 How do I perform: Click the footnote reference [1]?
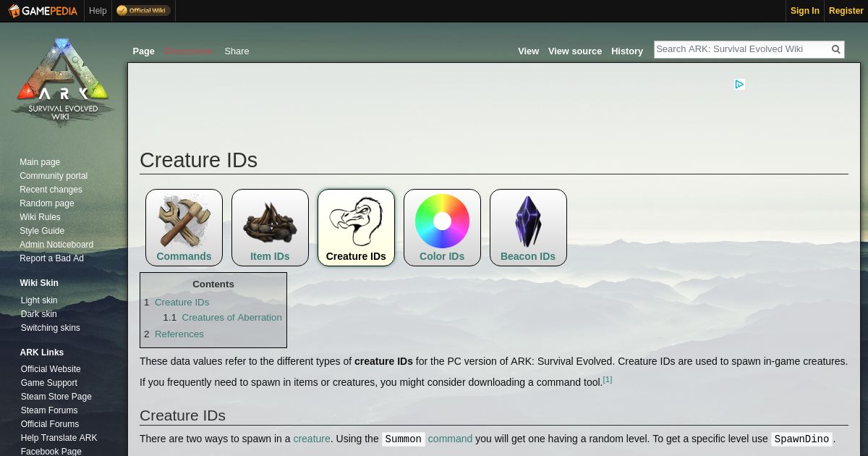(x=608, y=379)
